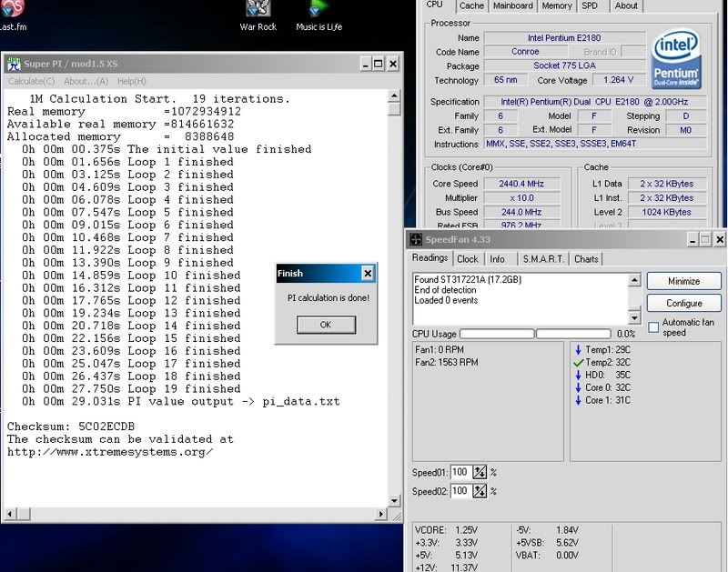Click the Super PI vertical scrollbar up arrow
The height and width of the screenshot is (572, 728).
pos(394,96)
